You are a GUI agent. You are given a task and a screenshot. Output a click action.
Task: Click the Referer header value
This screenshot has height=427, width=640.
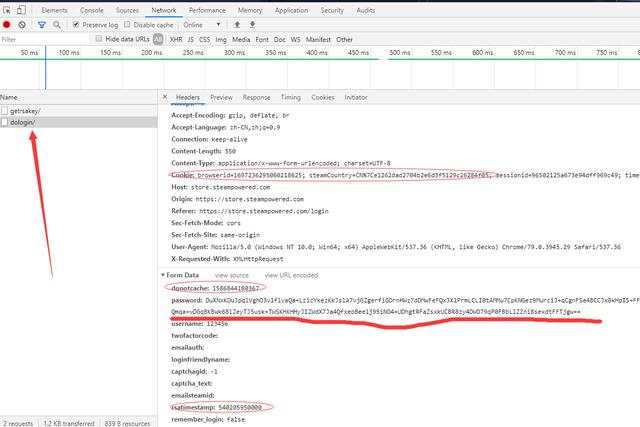(264, 211)
